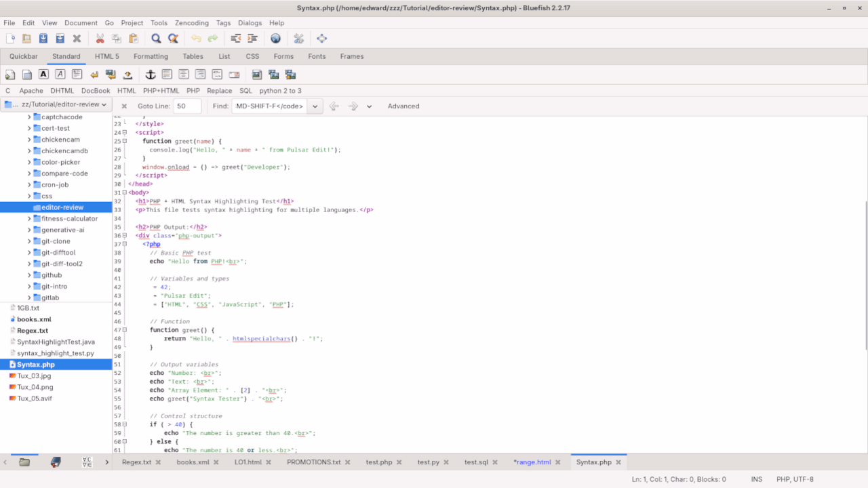Insert anchor with the anchor icon

pos(151,75)
